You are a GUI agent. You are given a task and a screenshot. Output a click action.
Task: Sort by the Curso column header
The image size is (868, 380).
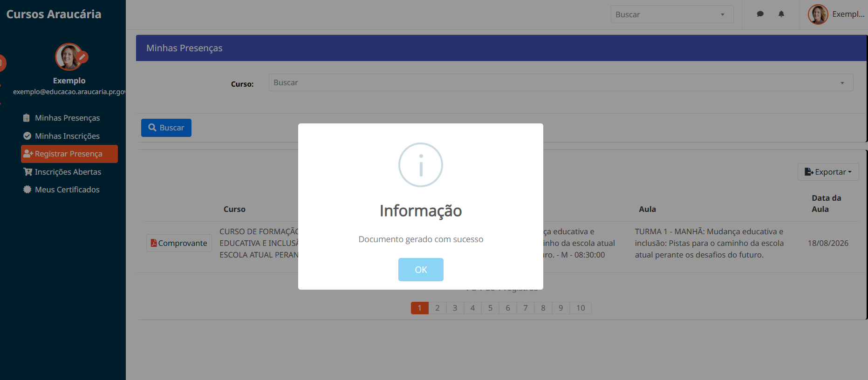coord(234,209)
